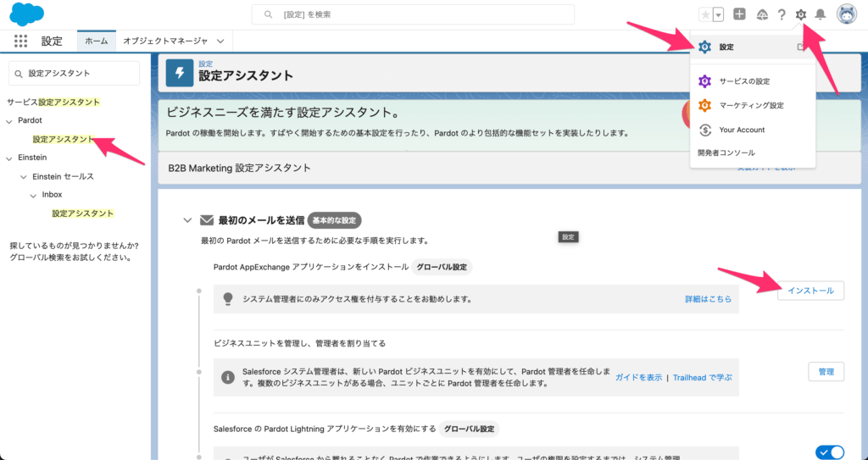Click the lightbulb tip icon
Image resolution: width=868 pixels, height=460 pixels.
227,299
